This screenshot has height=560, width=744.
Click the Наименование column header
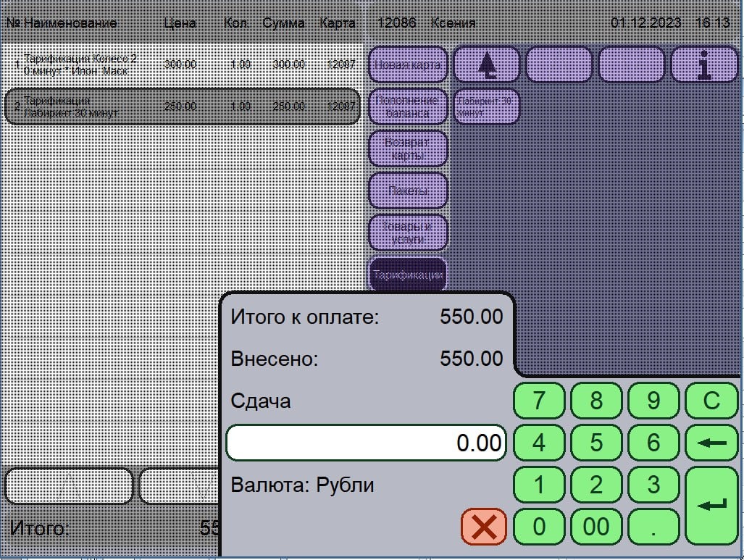(70, 22)
